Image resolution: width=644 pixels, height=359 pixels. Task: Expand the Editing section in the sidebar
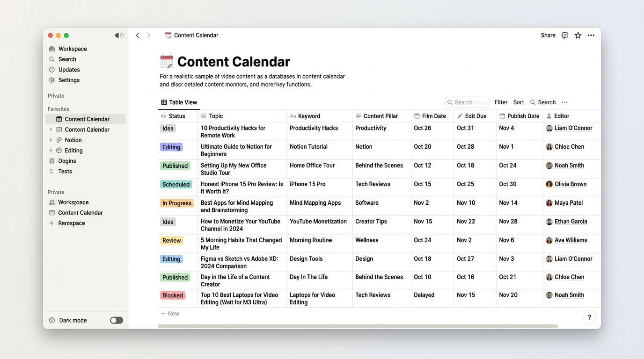(x=51, y=150)
